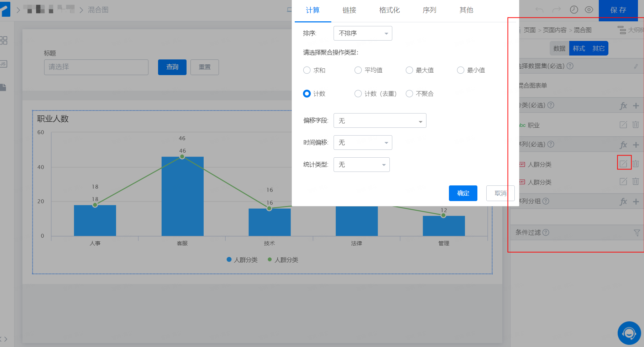Viewport: 644px width, 347px height.
Task: Click the 页面 breadcrumb link
Action: [x=530, y=30]
